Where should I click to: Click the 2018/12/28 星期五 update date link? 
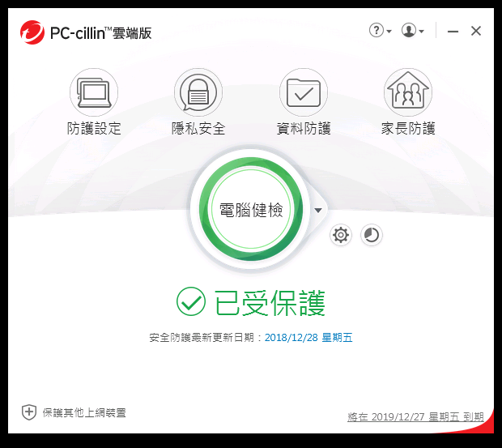(x=308, y=338)
